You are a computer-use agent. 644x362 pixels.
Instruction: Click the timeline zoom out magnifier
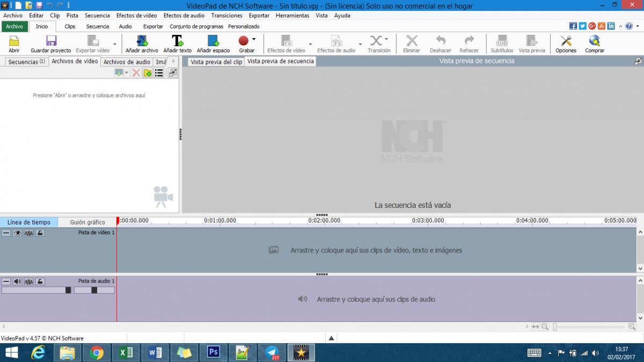[545, 327]
